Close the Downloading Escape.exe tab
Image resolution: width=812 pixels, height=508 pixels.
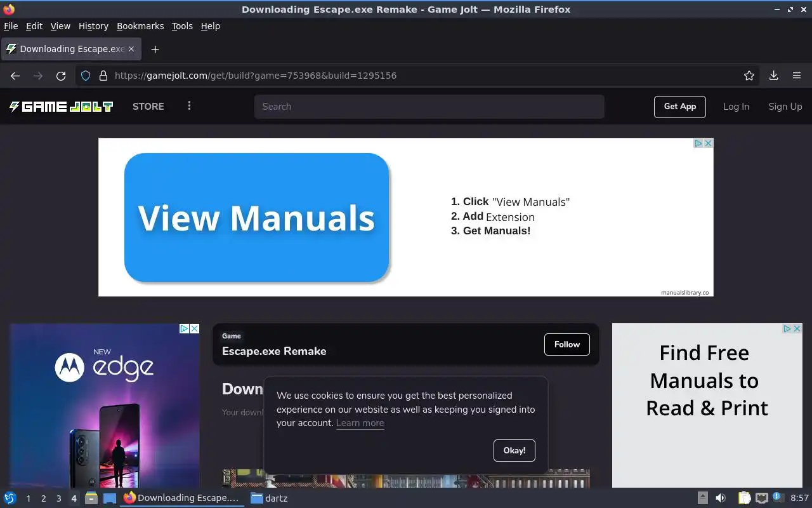(131, 49)
